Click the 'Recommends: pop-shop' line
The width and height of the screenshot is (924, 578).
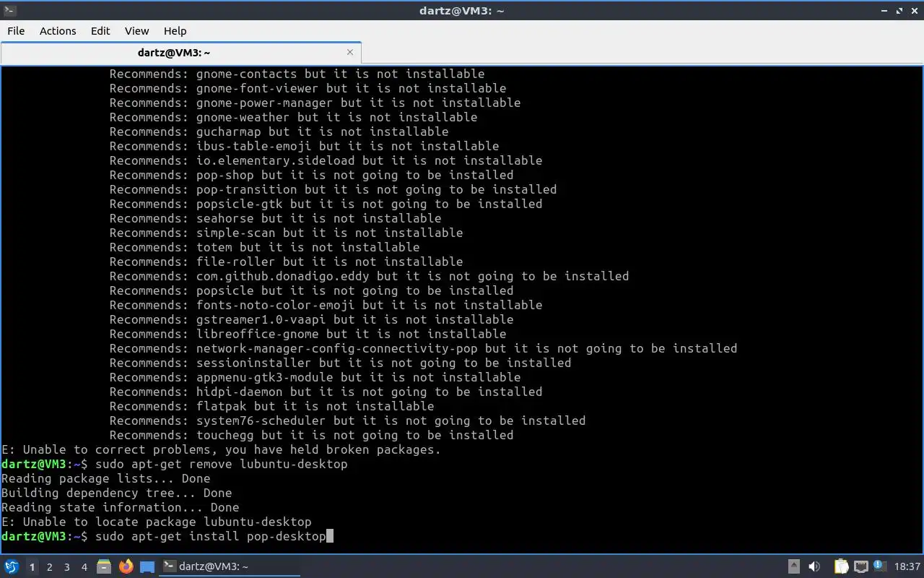pos(311,175)
